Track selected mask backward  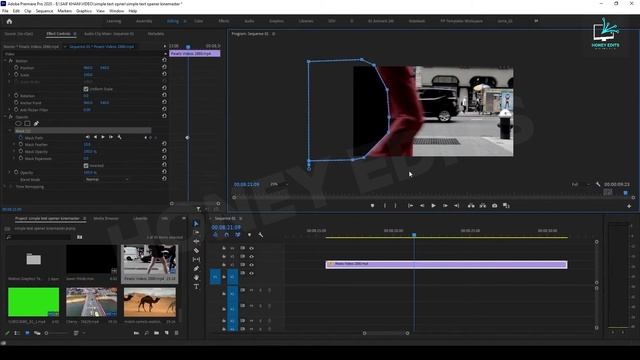(96, 137)
